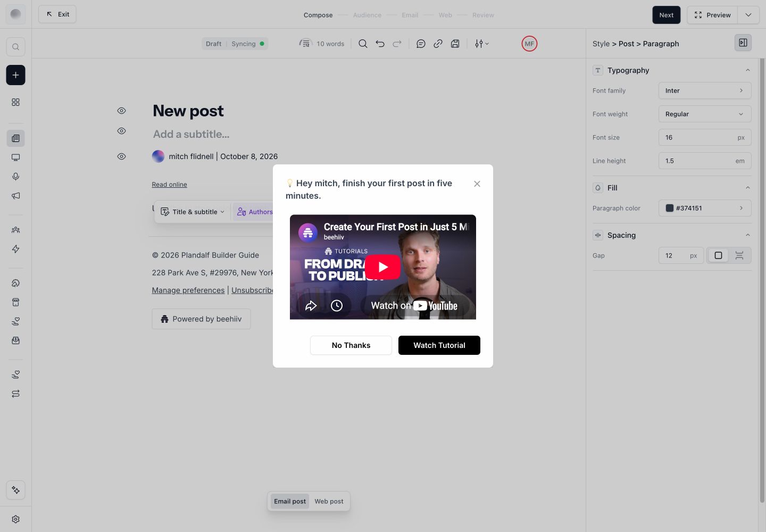
Task: Click the undo arrow in editor toolbar
Action: point(380,44)
